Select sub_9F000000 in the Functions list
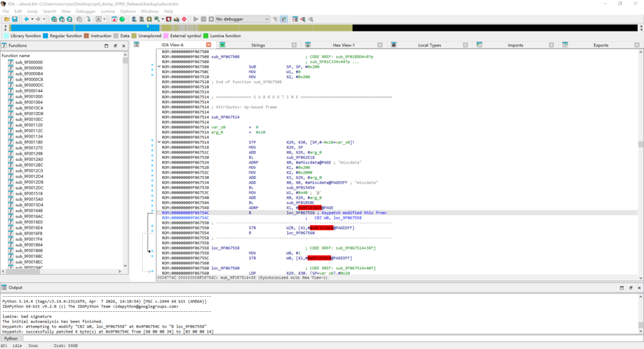 29,62
